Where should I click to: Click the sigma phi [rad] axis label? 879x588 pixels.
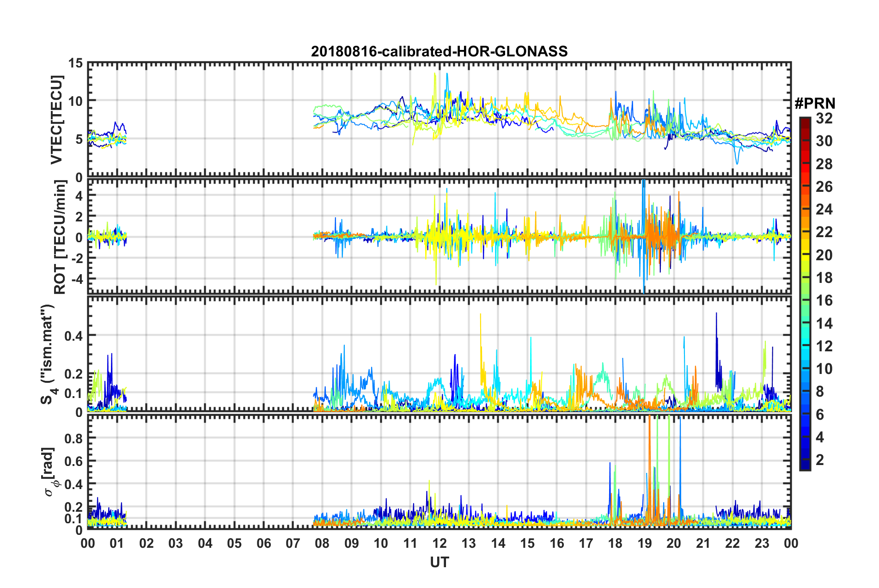(x=50, y=472)
